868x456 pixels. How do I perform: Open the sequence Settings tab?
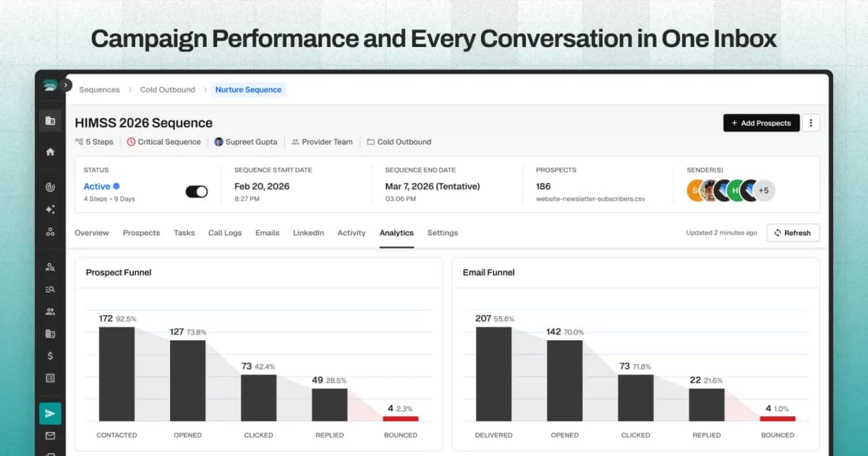coord(443,233)
